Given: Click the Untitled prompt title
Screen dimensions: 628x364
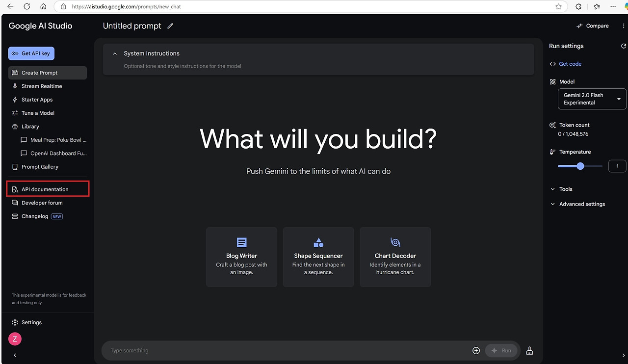Looking at the screenshot, I should (x=132, y=26).
